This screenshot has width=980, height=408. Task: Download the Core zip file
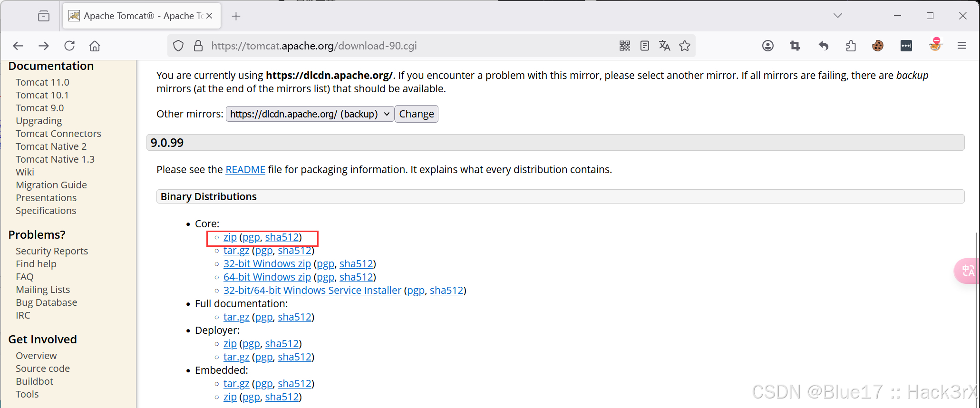pyautogui.click(x=230, y=237)
